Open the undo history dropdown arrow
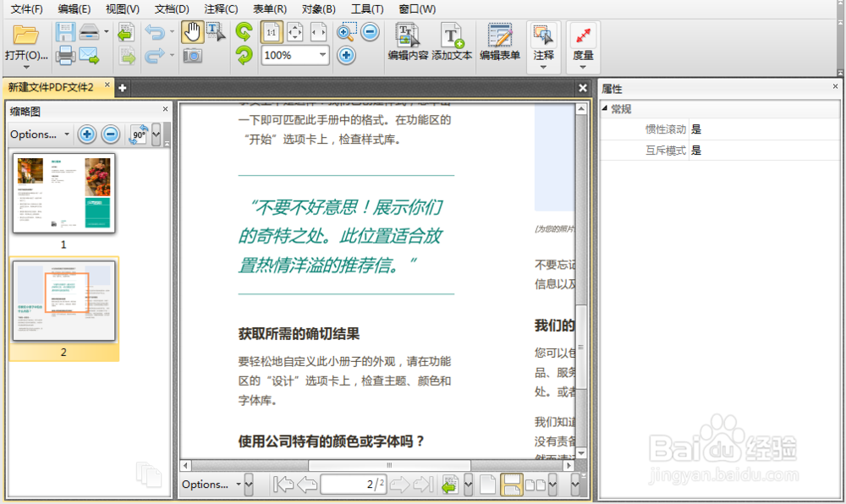Screen dimensions: 846x504 pos(172,32)
